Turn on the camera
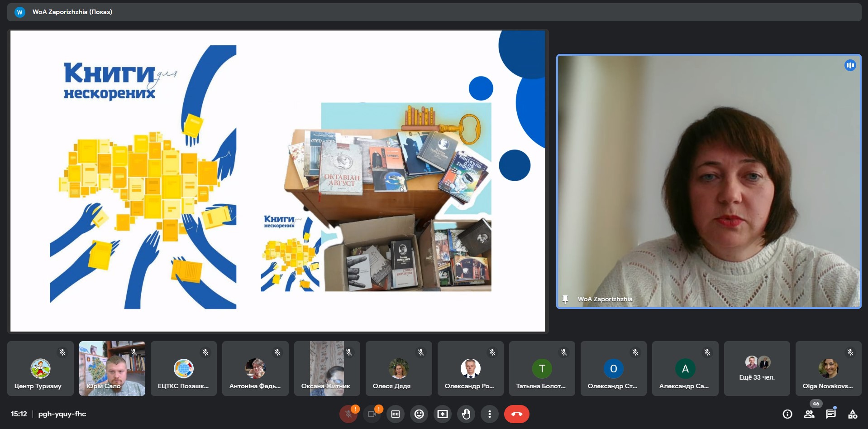The height and width of the screenshot is (429, 868). pos(372,414)
